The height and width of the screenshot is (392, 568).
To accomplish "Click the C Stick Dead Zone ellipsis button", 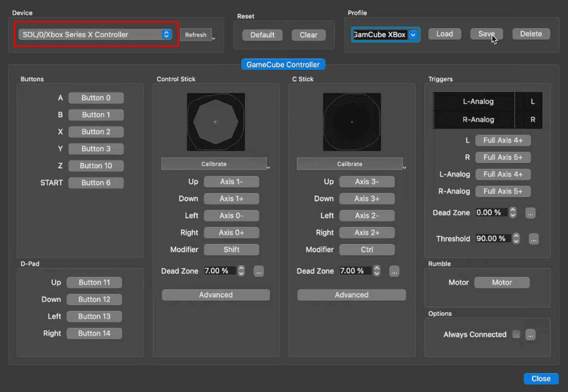I will pos(394,271).
